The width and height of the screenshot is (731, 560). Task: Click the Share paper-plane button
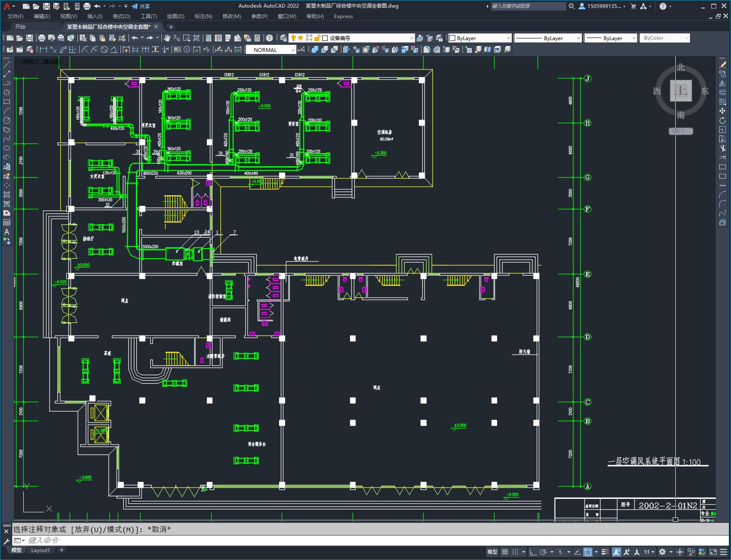pos(141,6)
